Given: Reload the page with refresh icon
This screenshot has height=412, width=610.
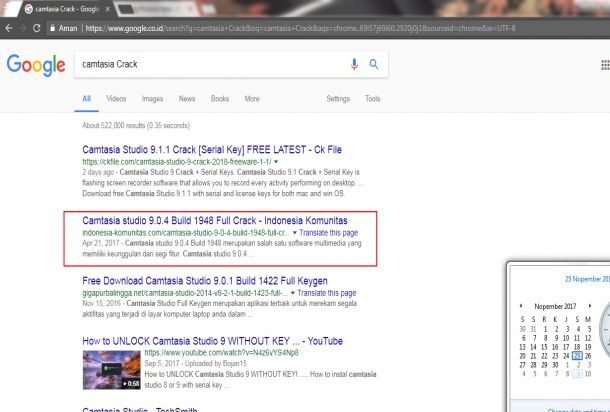Looking at the screenshot, I should click(37, 28).
